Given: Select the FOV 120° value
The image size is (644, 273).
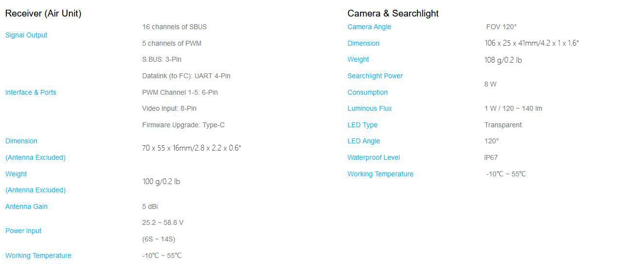Looking at the screenshot, I should pos(501,27).
